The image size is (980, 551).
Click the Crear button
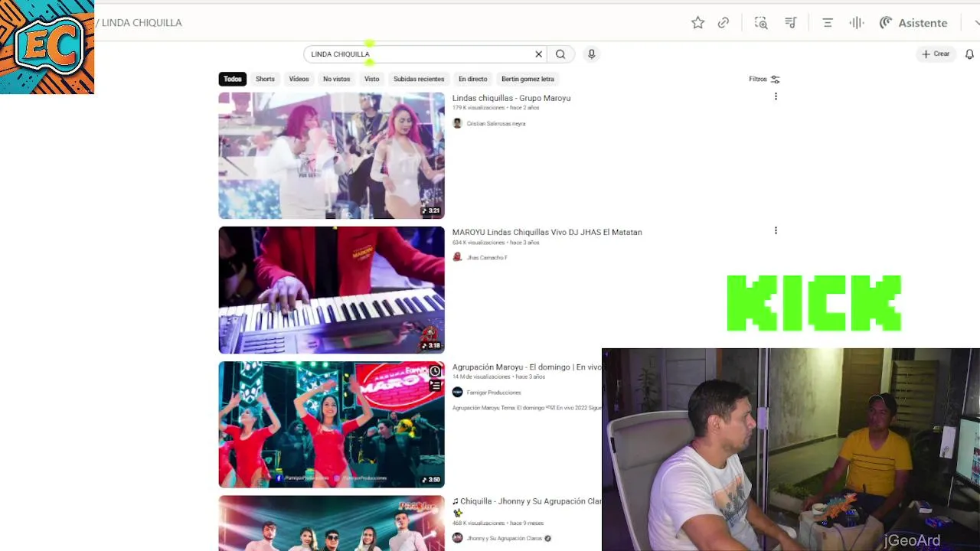pyautogui.click(x=936, y=54)
